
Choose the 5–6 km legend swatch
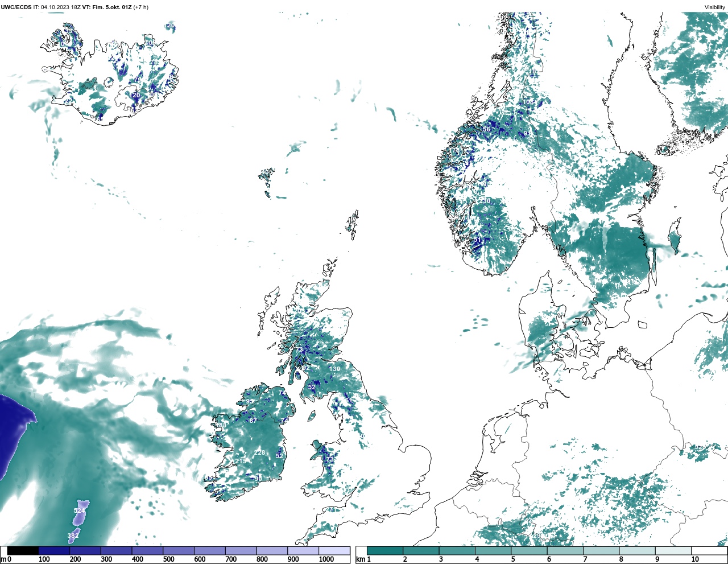[530, 551]
